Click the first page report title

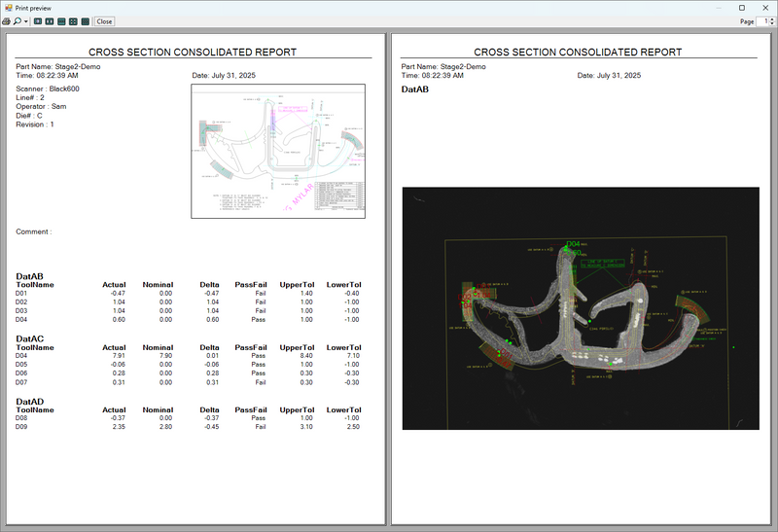click(x=193, y=53)
